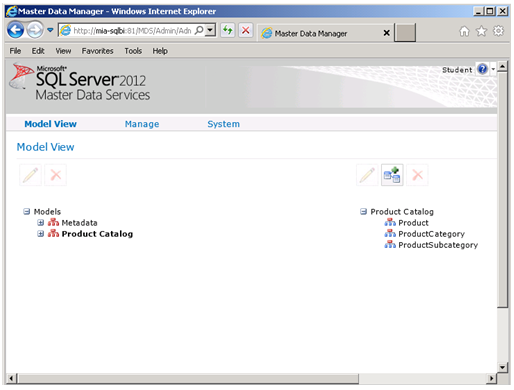Collapse the Product Catalog entity tree
Screen dimensions: 514x390
(363, 212)
